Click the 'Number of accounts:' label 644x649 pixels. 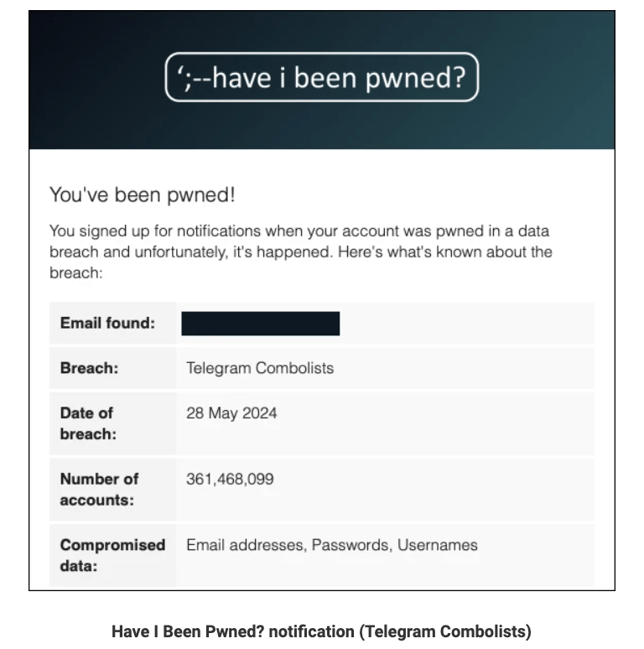point(99,489)
